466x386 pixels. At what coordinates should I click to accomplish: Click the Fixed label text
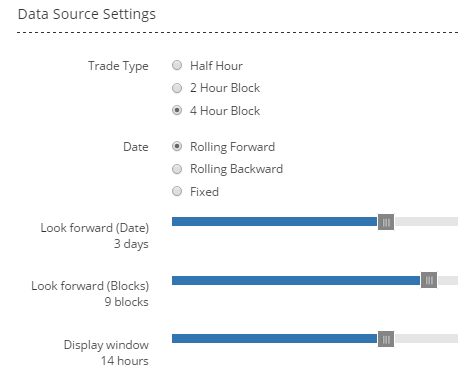(204, 192)
